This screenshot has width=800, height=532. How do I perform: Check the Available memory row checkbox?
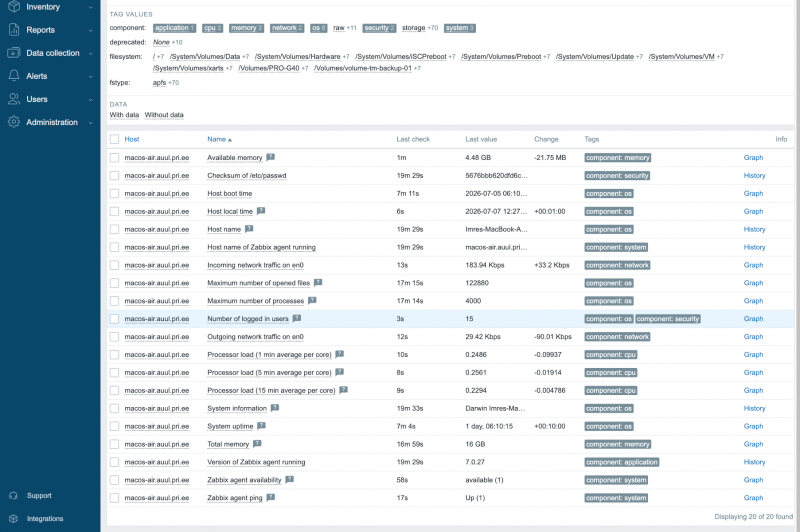pyautogui.click(x=114, y=158)
